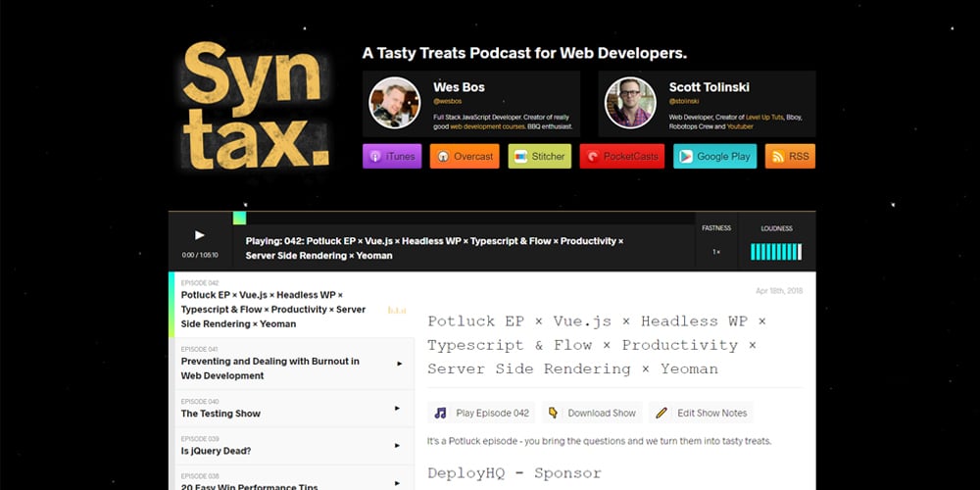Open the RSS subscribe button

point(790,156)
